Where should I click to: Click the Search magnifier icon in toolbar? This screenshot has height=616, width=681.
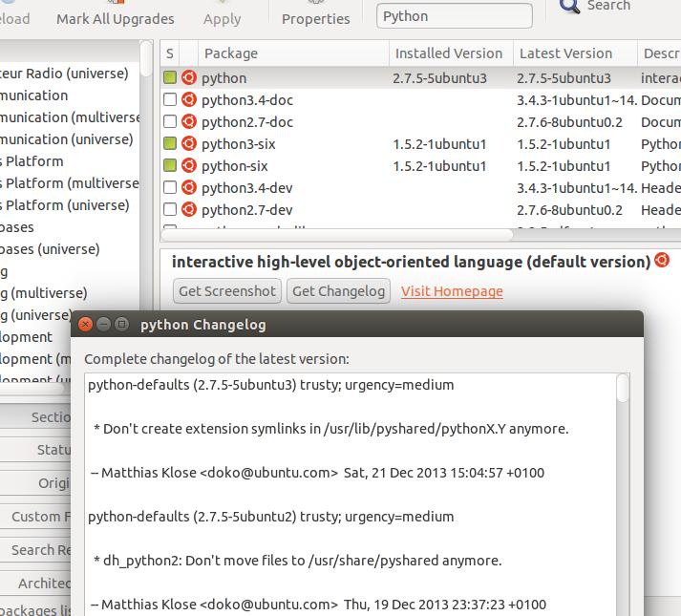tap(569, 6)
